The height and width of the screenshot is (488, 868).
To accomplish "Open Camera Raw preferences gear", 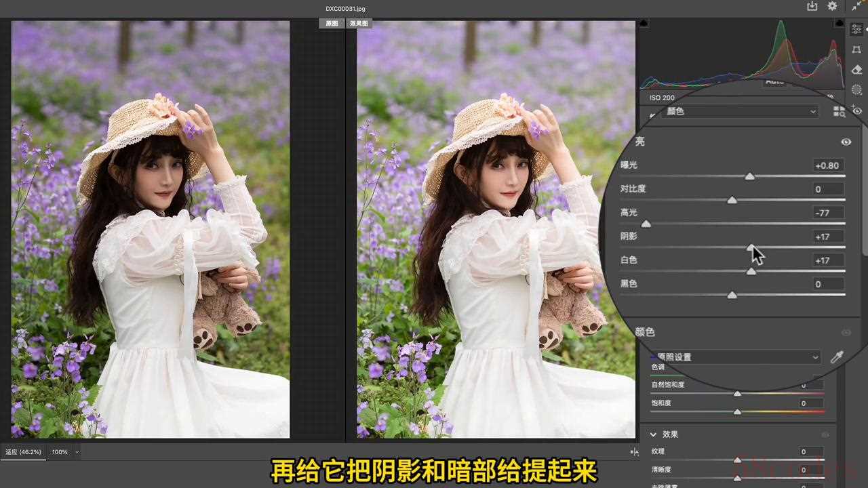I will (x=832, y=7).
